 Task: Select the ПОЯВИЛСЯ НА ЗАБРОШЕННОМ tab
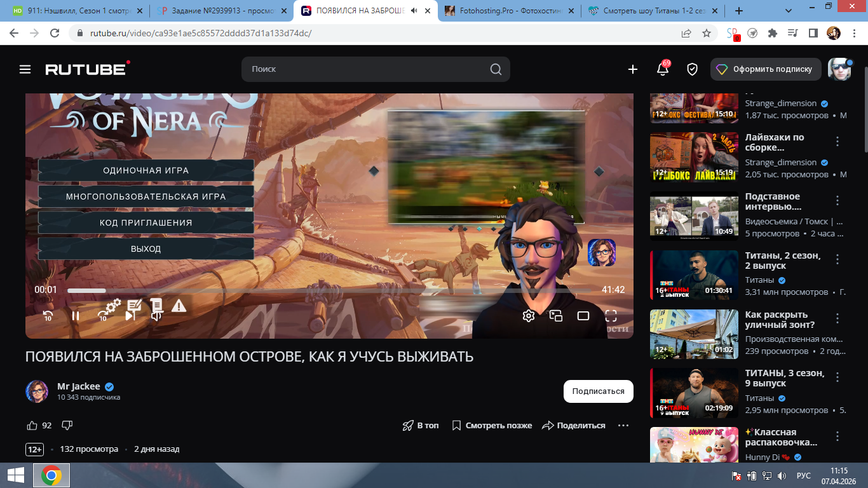pyautogui.click(x=366, y=11)
